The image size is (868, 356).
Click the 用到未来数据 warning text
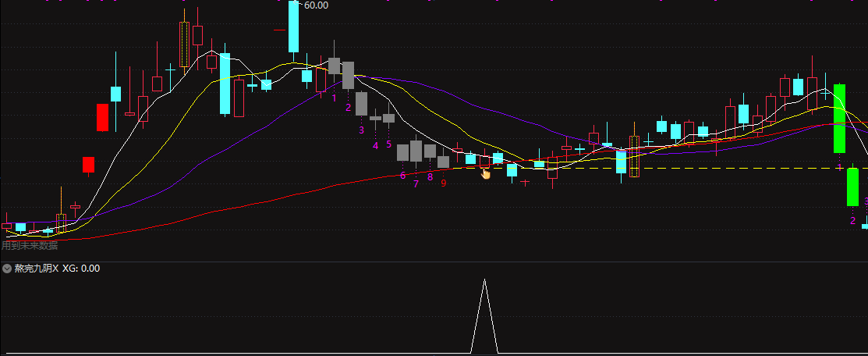pos(30,246)
